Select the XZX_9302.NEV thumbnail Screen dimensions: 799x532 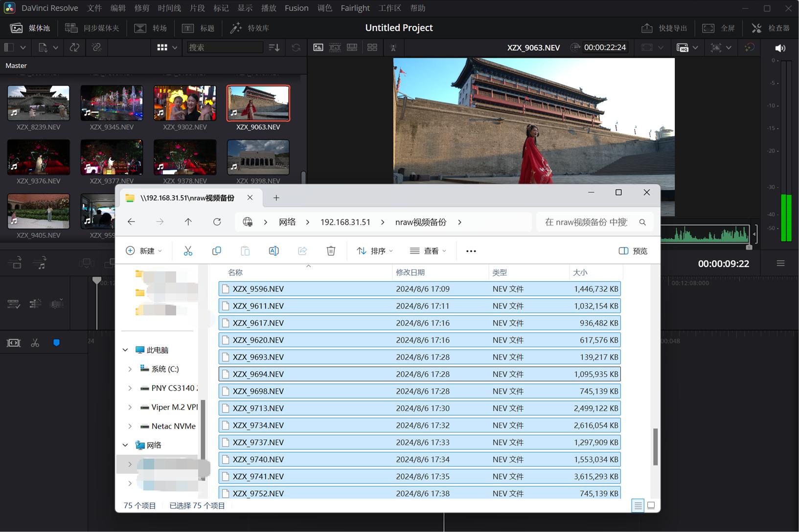[185, 103]
